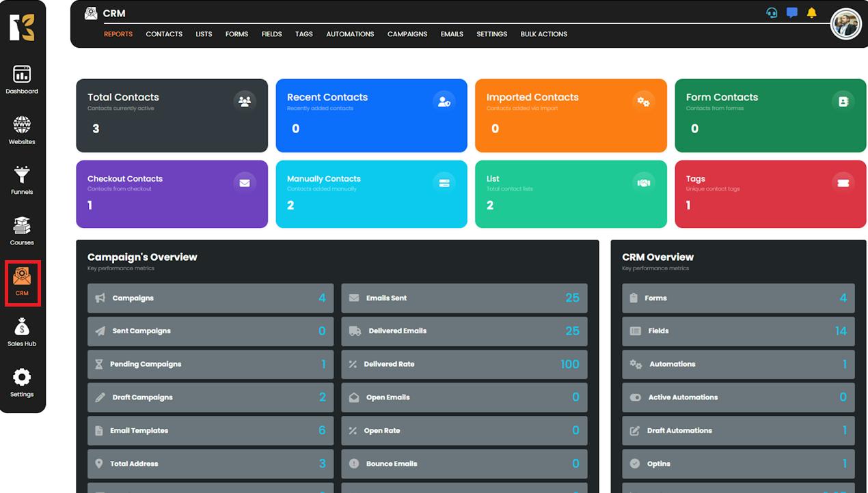
Task: Switch to the Contacts tab
Action: [x=164, y=34]
